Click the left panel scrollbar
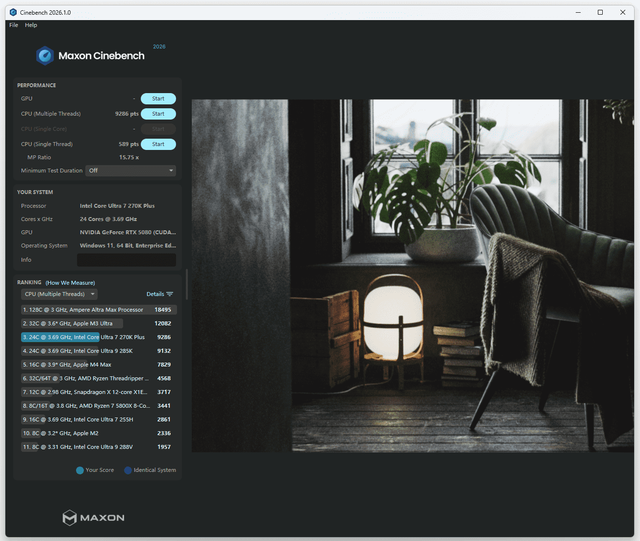This screenshot has width=640, height=541. point(187,284)
